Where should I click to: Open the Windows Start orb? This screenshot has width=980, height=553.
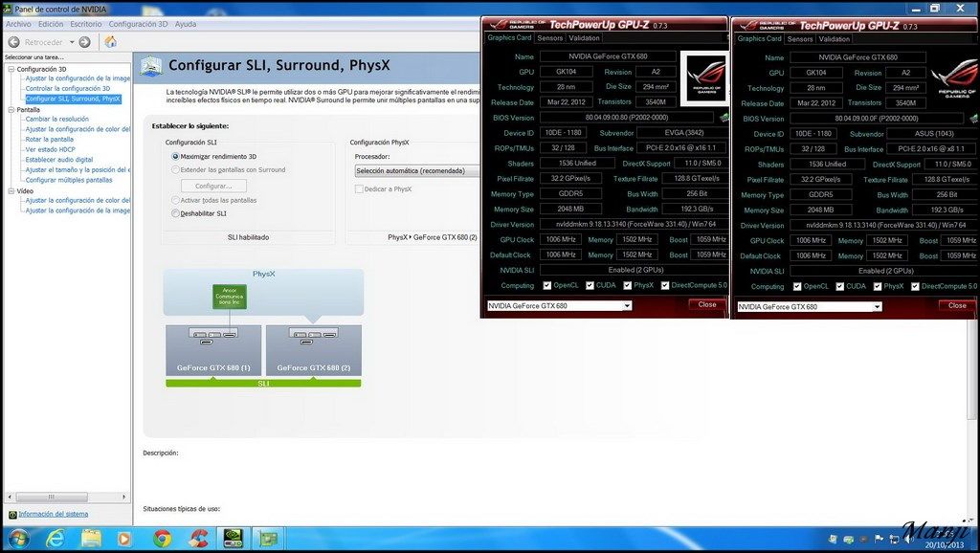pyautogui.click(x=18, y=539)
